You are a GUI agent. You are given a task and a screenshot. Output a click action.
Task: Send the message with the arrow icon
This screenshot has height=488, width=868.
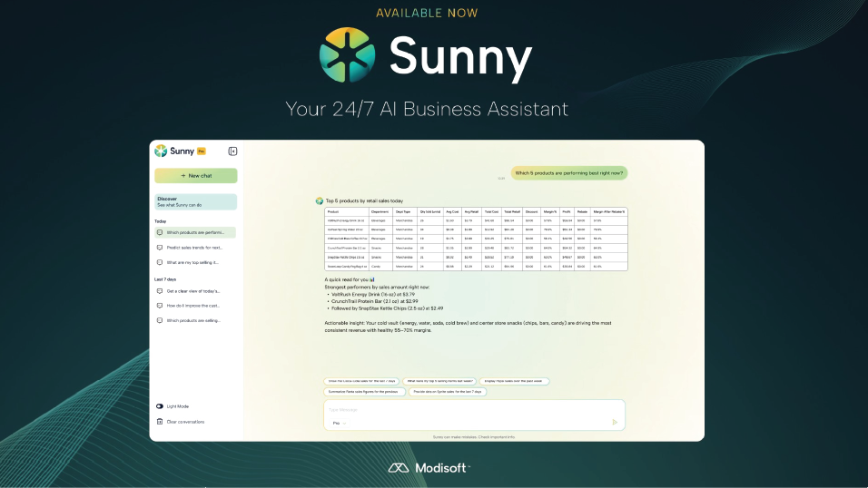click(x=615, y=422)
